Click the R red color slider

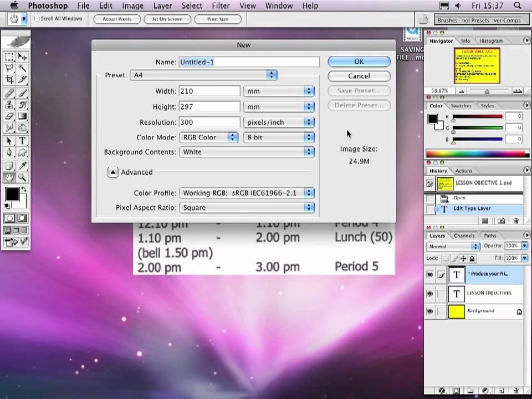[477, 117]
